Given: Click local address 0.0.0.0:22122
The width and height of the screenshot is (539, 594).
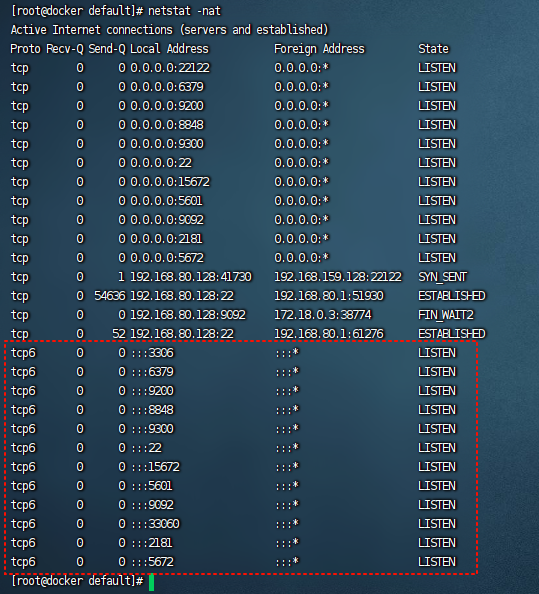Looking at the screenshot, I should pos(170,68).
